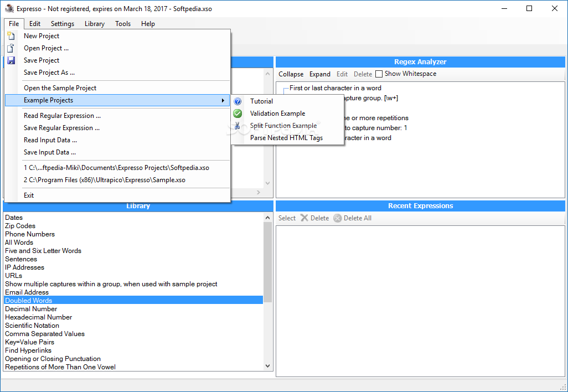Screen dimensions: 568x392
Task: Click Expand in Regex Analyzer
Action: pyautogui.click(x=320, y=74)
